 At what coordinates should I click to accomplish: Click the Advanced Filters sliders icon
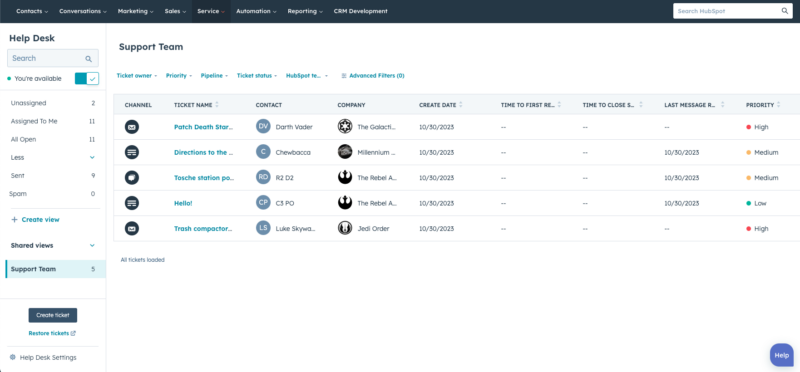pyautogui.click(x=344, y=76)
